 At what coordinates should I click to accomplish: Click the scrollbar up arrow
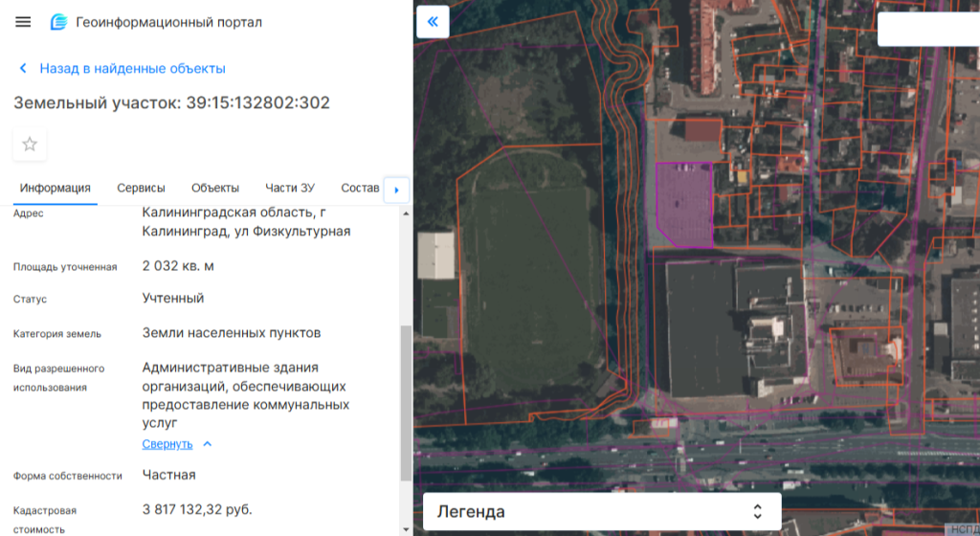(406, 213)
